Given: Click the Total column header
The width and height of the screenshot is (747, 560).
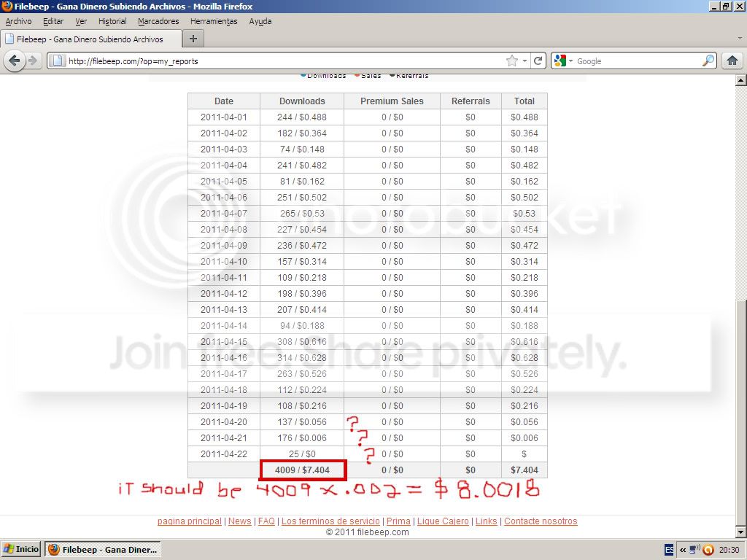Looking at the screenshot, I should coord(524,101).
